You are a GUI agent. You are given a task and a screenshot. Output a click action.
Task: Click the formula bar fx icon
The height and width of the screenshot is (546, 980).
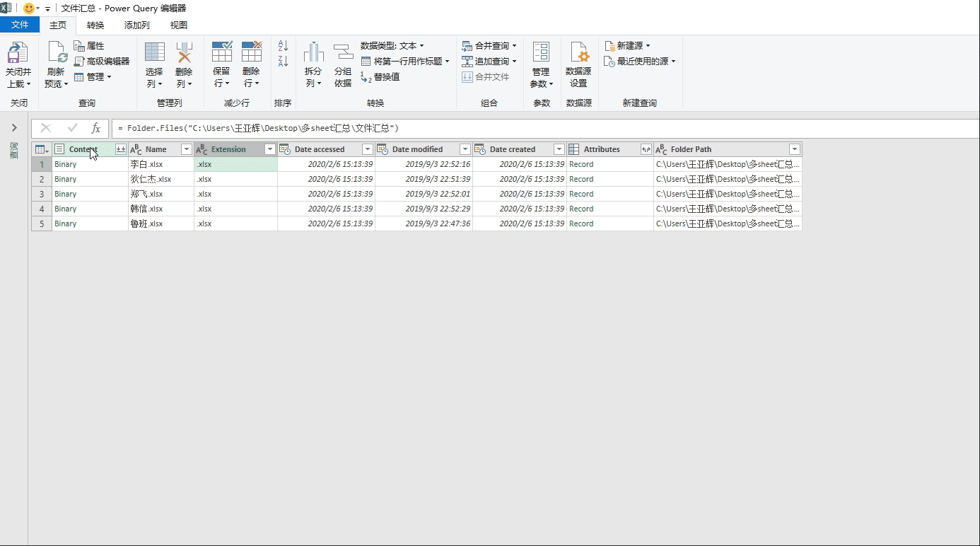[96, 128]
